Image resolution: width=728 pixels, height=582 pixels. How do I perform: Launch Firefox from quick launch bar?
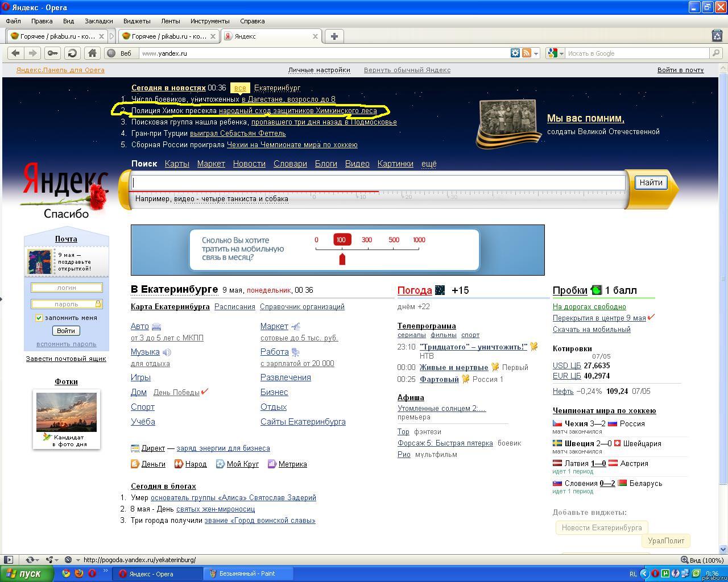click(x=79, y=573)
